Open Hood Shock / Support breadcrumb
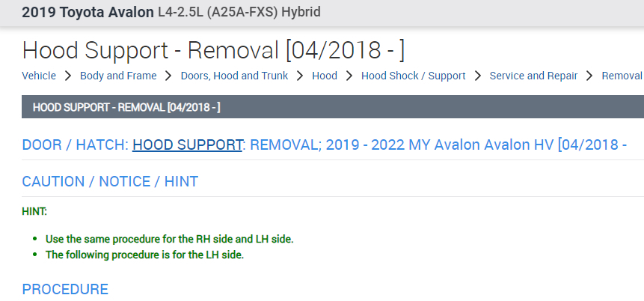 click(413, 76)
